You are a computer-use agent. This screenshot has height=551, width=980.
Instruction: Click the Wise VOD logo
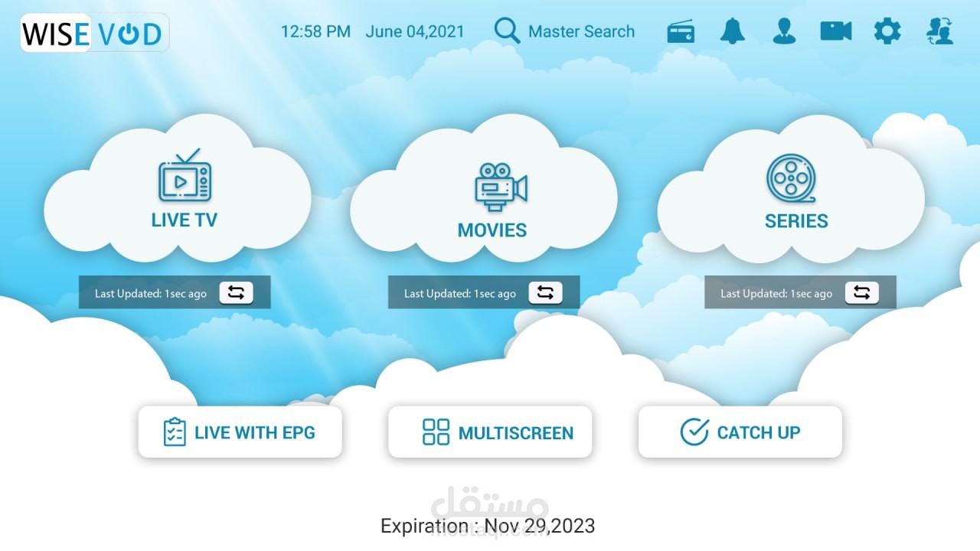[x=94, y=34]
